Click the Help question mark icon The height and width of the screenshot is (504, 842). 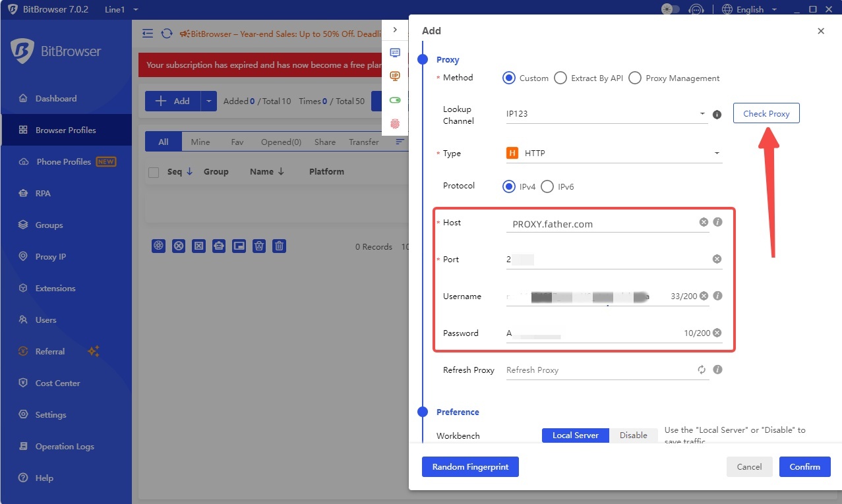23,478
